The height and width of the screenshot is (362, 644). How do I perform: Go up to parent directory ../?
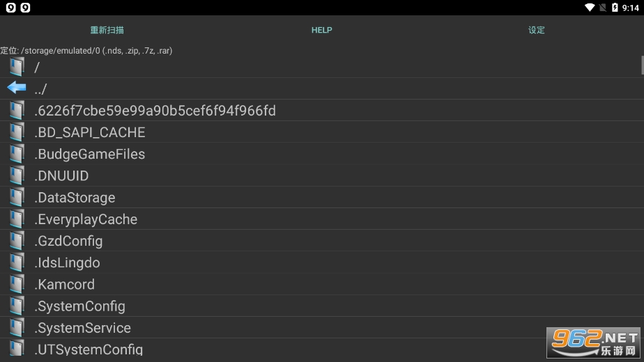(x=40, y=89)
